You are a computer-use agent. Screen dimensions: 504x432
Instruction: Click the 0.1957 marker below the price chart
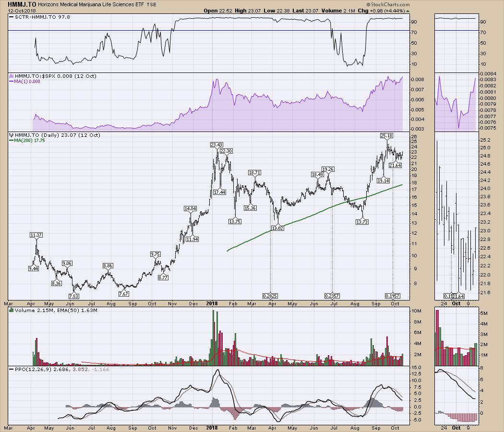[x=393, y=296]
